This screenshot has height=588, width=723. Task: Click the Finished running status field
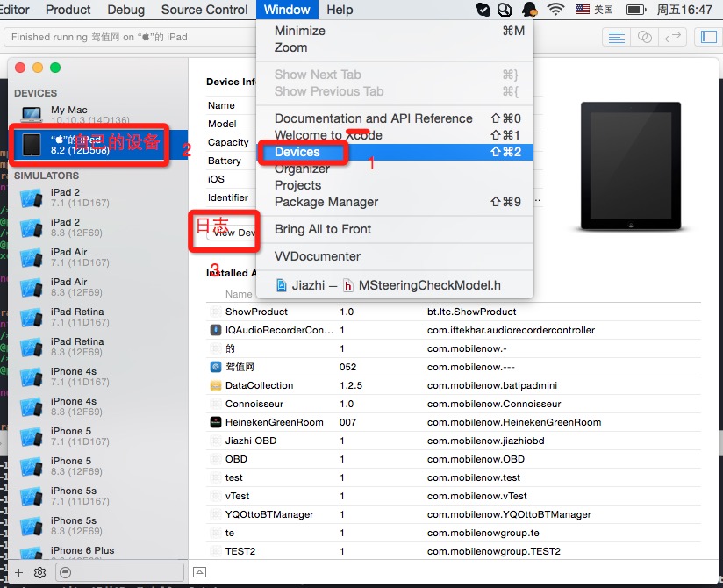(130, 37)
